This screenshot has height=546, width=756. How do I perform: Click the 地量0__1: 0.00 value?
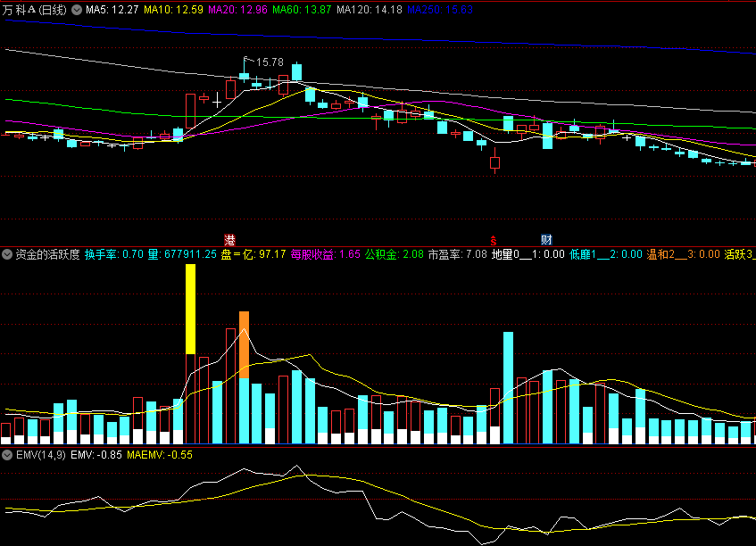tap(528, 254)
